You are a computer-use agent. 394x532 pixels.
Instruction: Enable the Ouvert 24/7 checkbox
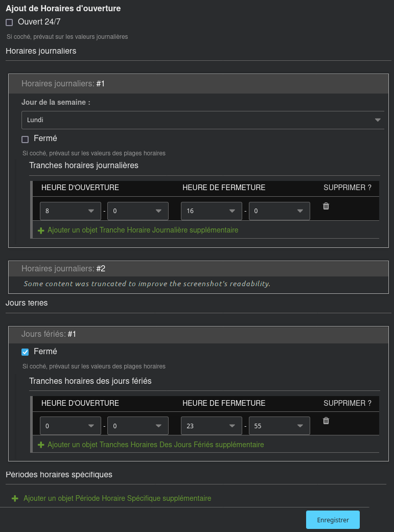pyautogui.click(x=9, y=22)
